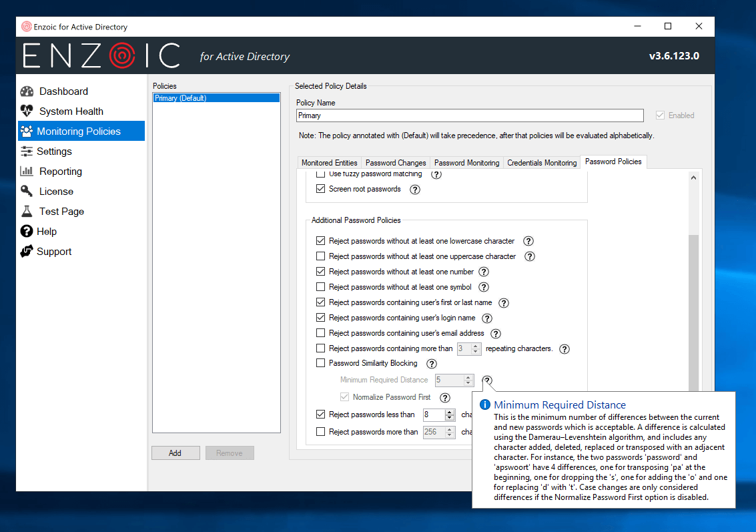This screenshot has width=756, height=532.
Task: Toggle Password Similarity Blocking checkbox
Action: pyautogui.click(x=321, y=364)
